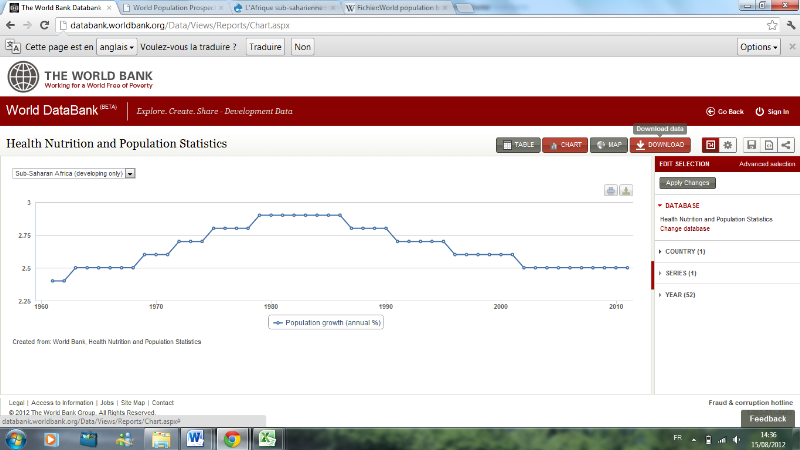
Task: Switch to Fichier:World population tab
Action: click(x=397, y=8)
